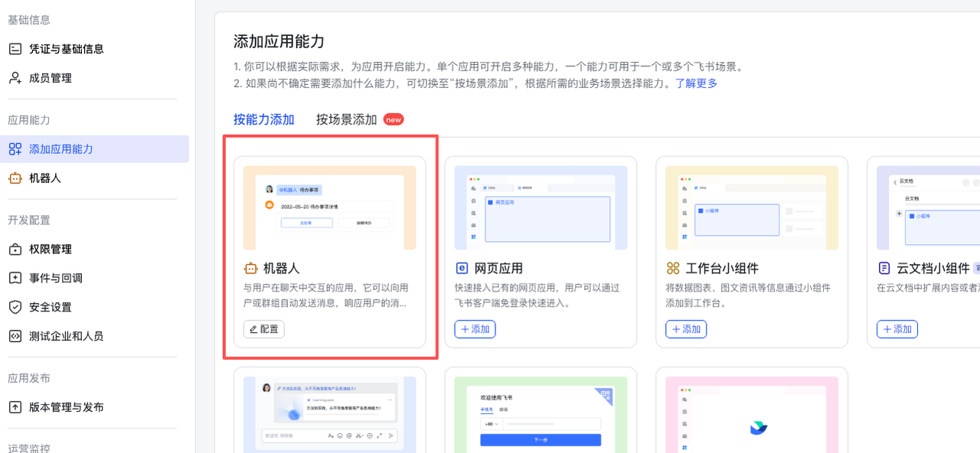Click the 工作台小组件 card preview image
Viewport: 980px width, 453px height.
pyautogui.click(x=751, y=207)
